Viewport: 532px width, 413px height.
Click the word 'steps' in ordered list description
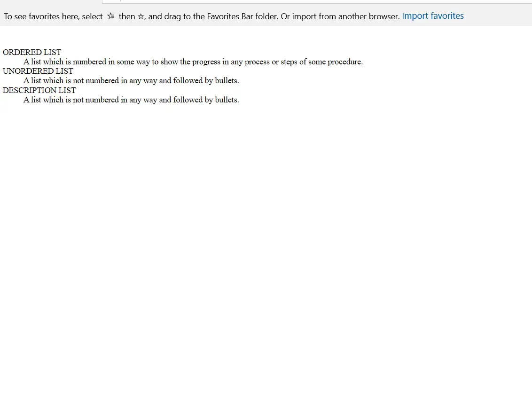(289, 62)
